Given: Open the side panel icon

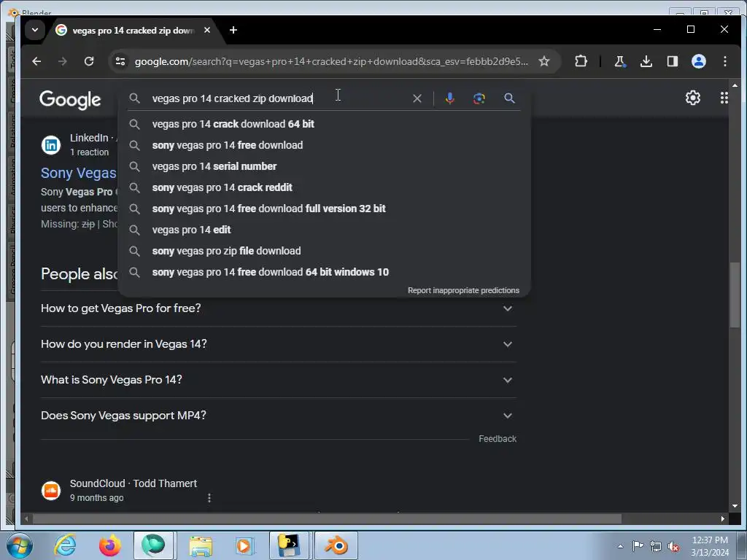Looking at the screenshot, I should pyautogui.click(x=672, y=61).
